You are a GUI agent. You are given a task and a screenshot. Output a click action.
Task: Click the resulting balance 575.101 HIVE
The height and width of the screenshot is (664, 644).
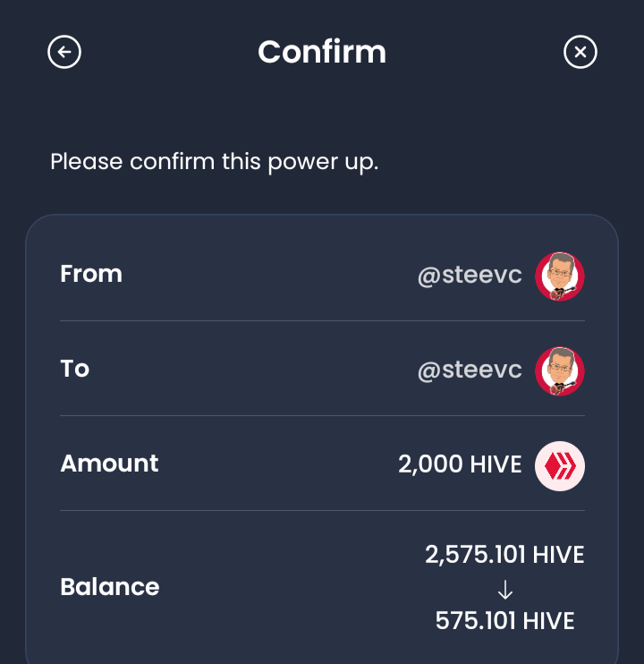504,620
